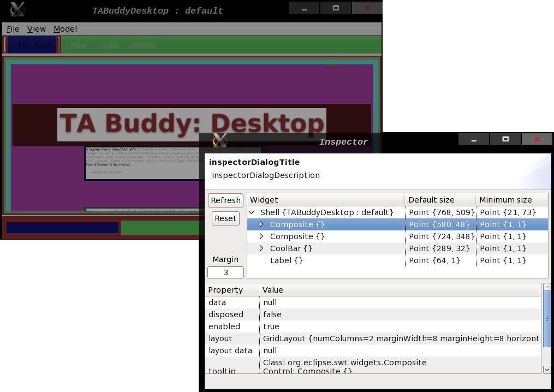Collapse the Shell {TABuddyDesktop : default} tree node
Viewport: 554px width, 392px height.
(x=251, y=212)
